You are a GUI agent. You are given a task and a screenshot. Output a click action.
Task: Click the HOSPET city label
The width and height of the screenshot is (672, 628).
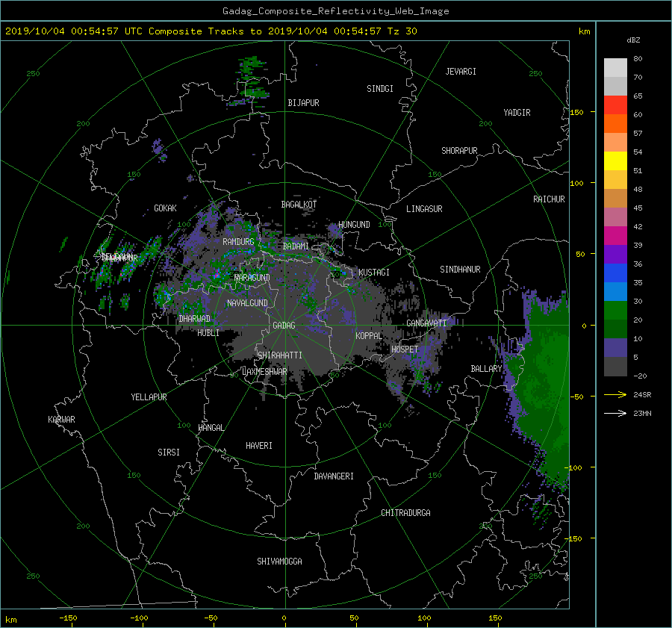click(405, 349)
